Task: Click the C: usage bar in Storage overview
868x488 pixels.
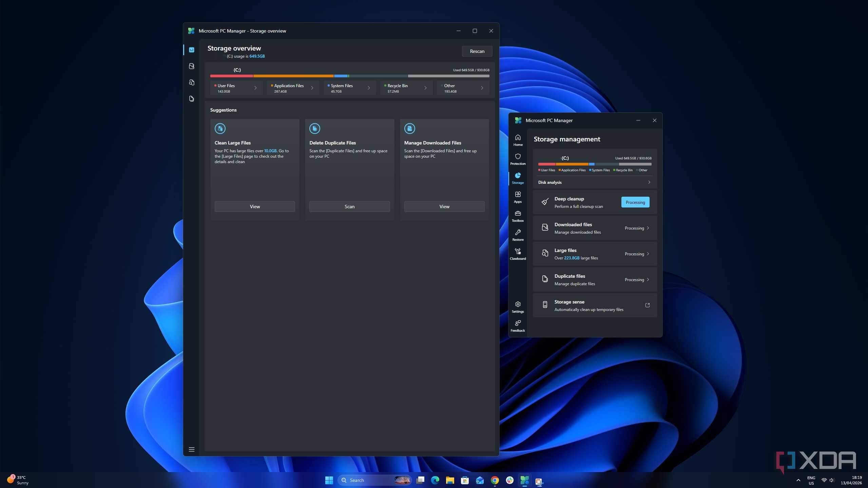Action: [350, 76]
